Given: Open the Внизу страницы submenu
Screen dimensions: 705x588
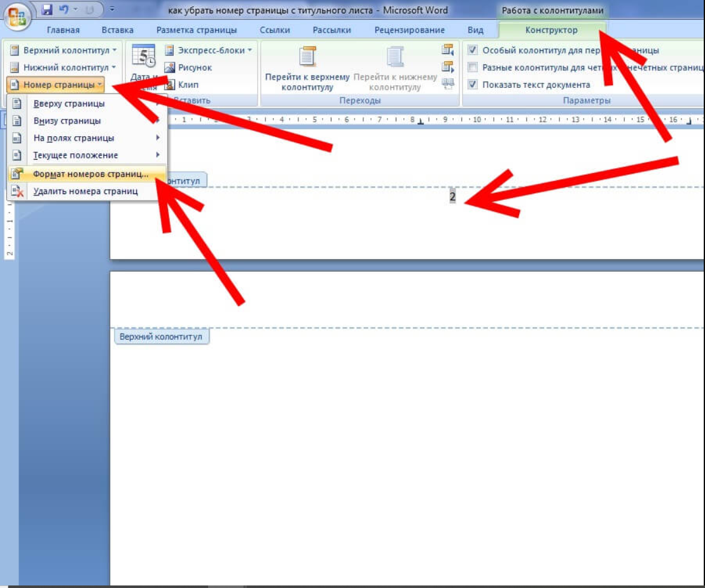Looking at the screenshot, I should click(87, 120).
